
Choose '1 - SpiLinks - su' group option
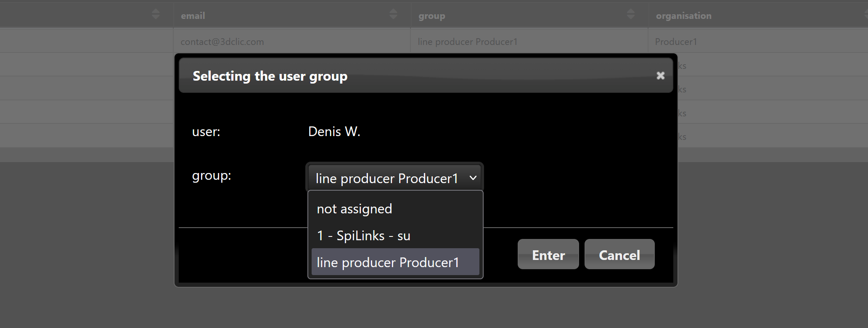click(363, 236)
